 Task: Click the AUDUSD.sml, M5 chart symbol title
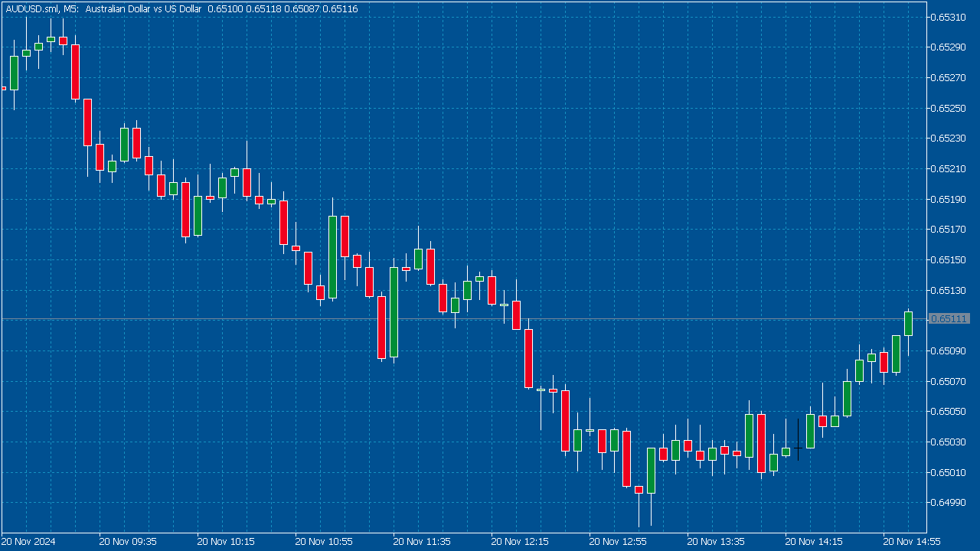click(x=41, y=8)
